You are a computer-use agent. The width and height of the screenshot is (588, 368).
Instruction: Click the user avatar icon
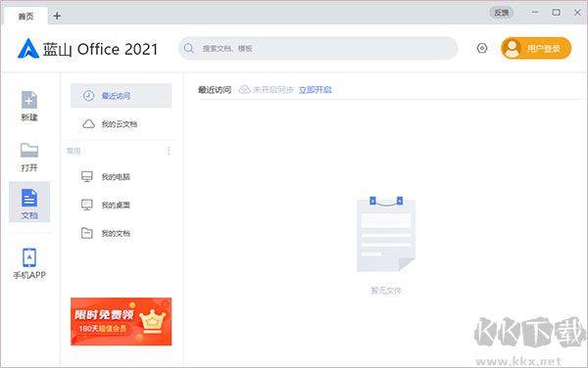click(512, 48)
